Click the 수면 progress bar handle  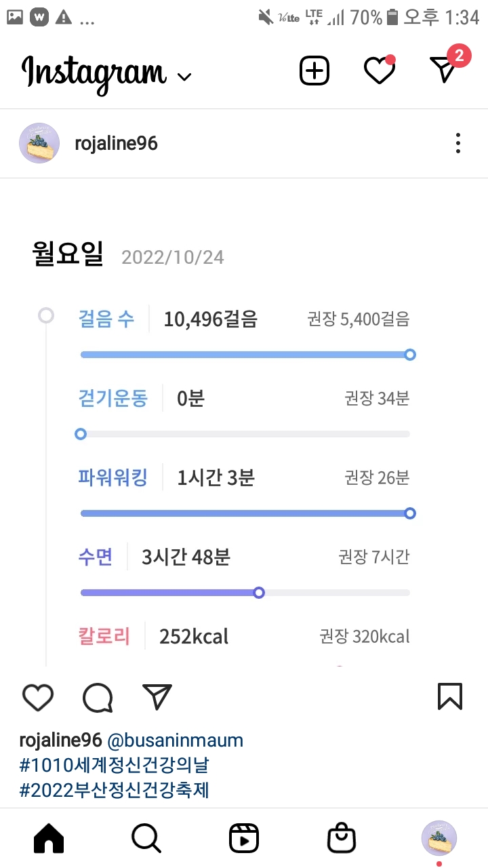(258, 593)
